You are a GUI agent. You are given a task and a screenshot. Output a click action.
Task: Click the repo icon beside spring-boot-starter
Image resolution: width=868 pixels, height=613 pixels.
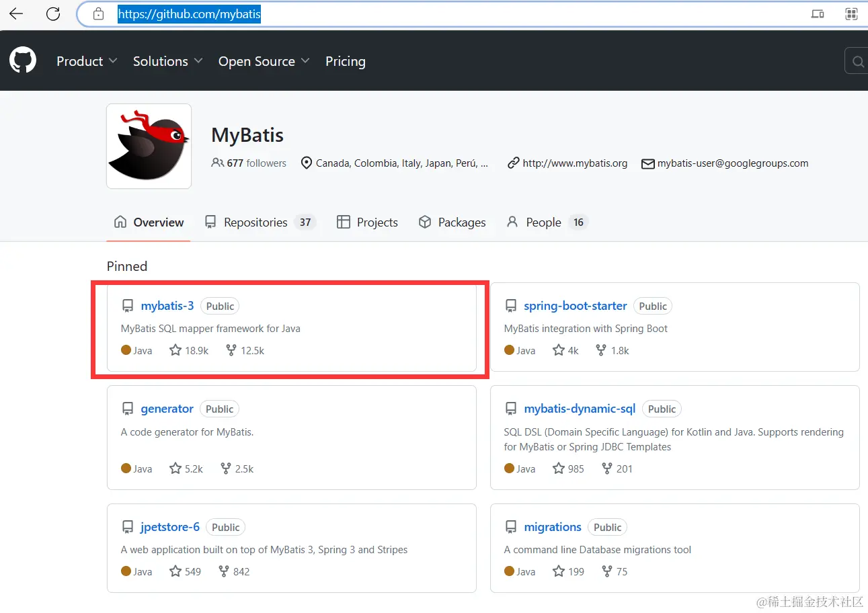511,306
